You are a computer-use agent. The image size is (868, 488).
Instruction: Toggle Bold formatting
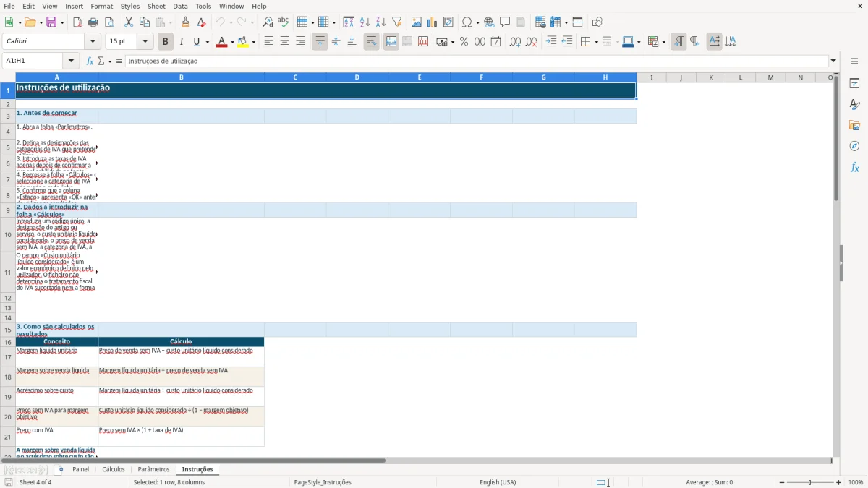[165, 42]
